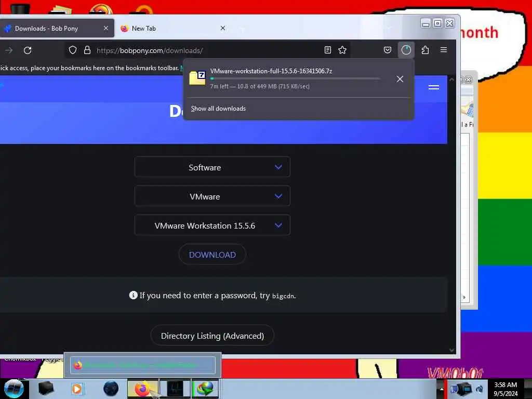
Task: Click the info icon beside password hint
Action: [x=134, y=295]
